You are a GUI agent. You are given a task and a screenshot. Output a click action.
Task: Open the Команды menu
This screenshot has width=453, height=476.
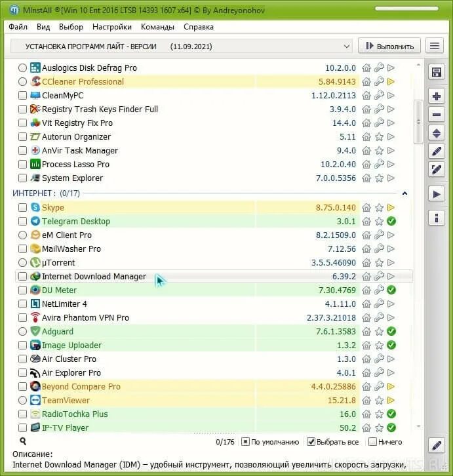[157, 27]
